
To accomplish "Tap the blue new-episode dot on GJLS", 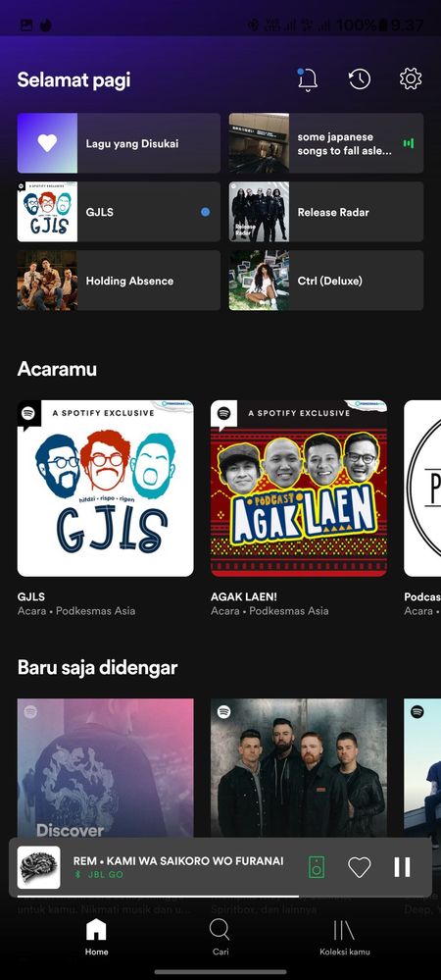I will [205, 212].
